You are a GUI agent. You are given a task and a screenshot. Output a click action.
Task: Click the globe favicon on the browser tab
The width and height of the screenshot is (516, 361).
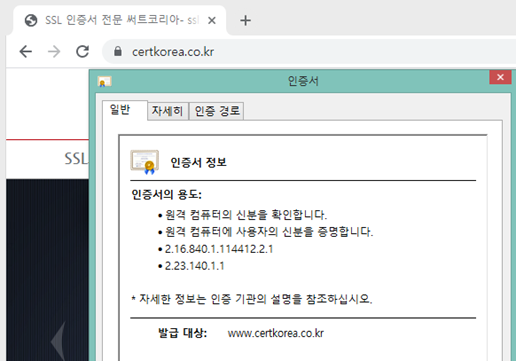pos(31,20)
